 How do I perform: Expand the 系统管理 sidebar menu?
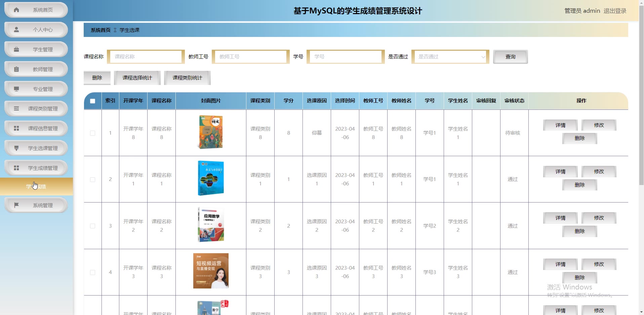point(36,205)
